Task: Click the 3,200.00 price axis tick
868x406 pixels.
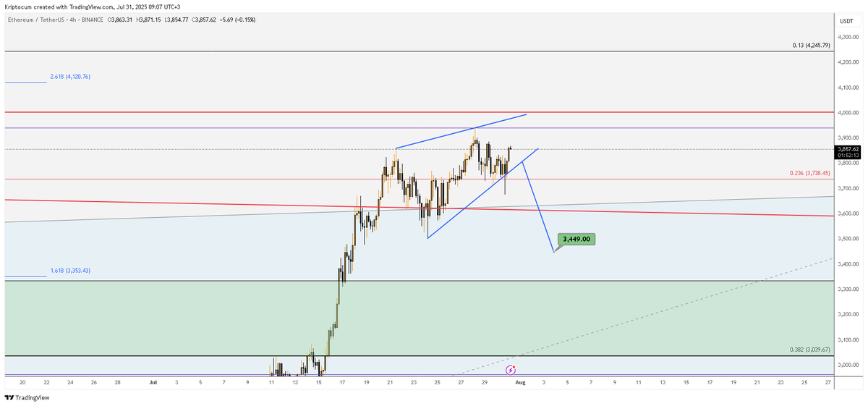Action: [848, 315]
